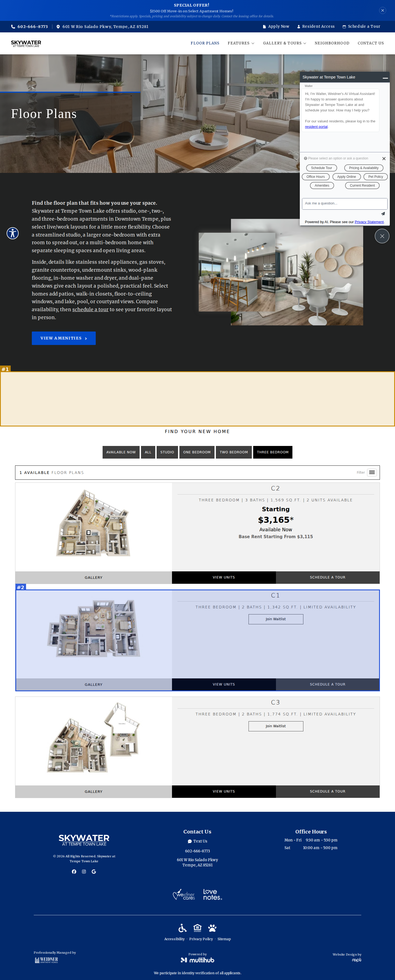The height and width of the screenshot is (980, 395).
Task: Open the chat Privacy Statement link
Action: 369,222
